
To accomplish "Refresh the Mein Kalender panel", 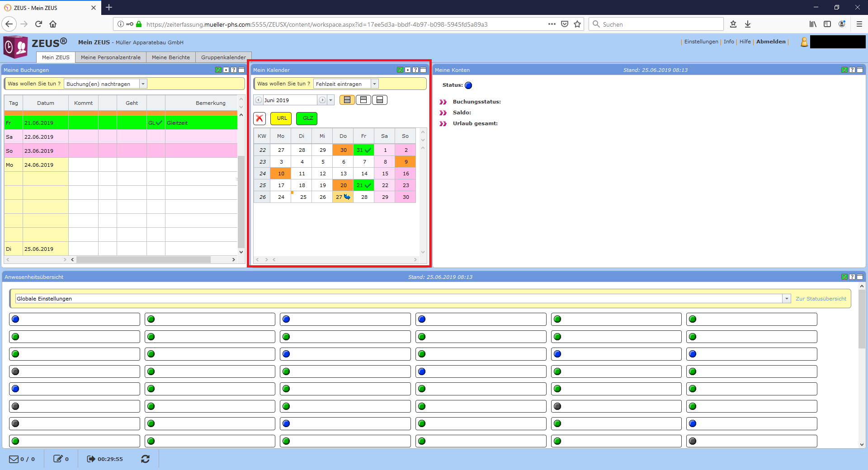I will click(x=400, y=70).
